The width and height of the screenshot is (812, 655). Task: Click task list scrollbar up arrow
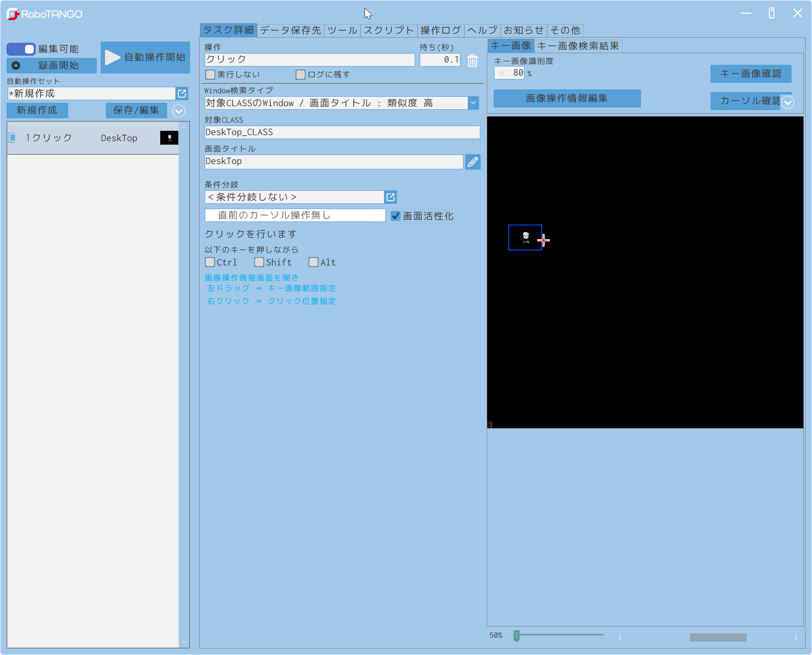[184, 127]
